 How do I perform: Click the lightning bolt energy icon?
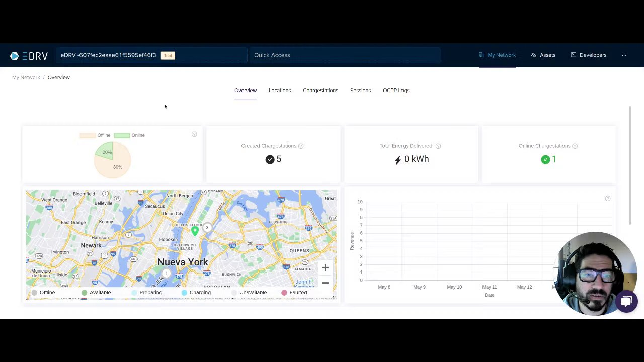(x=398, y=160)
